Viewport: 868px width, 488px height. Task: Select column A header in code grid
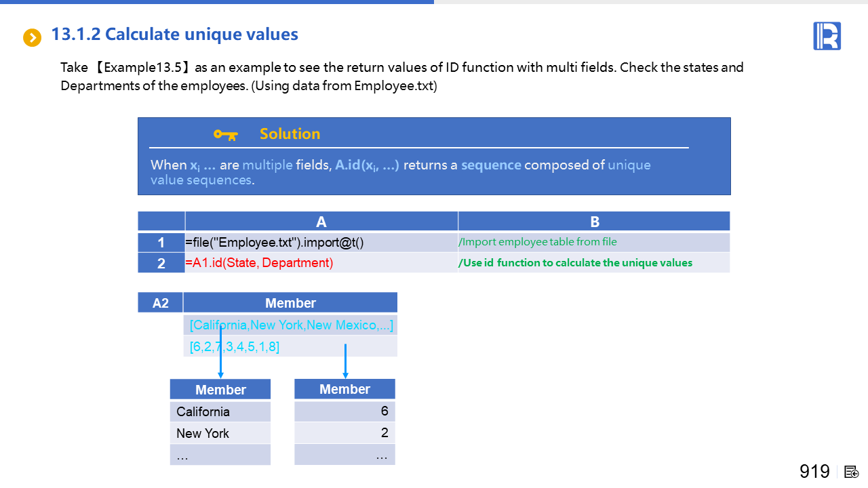(321, 222)
